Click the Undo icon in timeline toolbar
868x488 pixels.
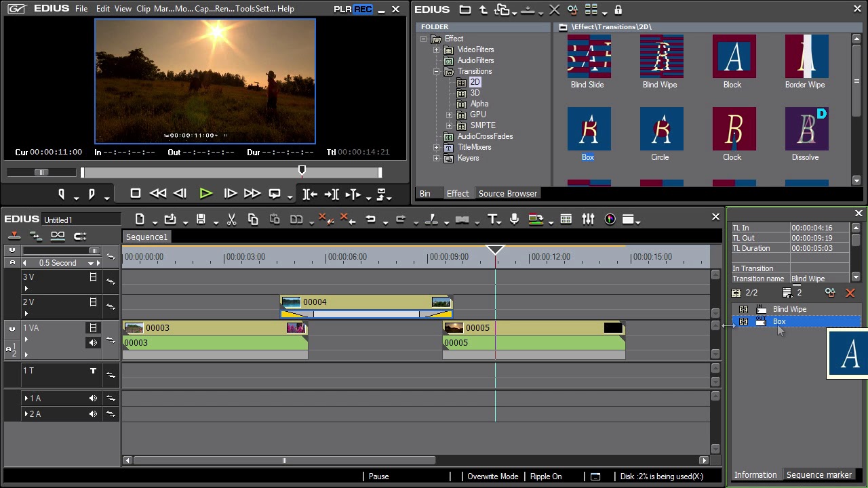370,220
